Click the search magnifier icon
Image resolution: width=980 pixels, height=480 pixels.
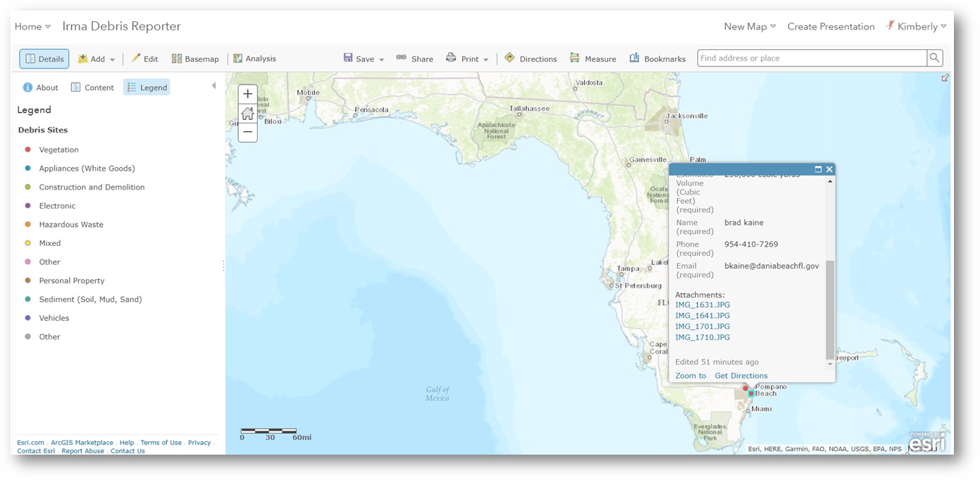[x=935, y=59]
